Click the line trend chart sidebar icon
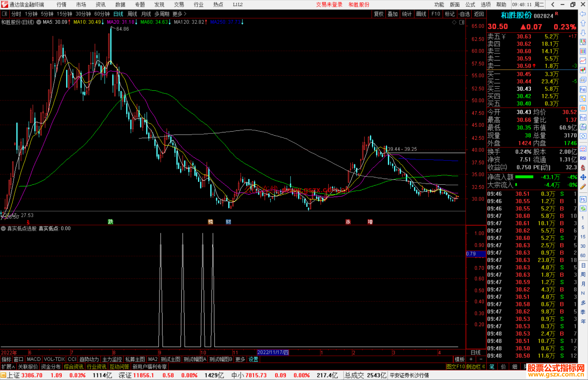Screen dimensions: 588x380 [583, 61]
